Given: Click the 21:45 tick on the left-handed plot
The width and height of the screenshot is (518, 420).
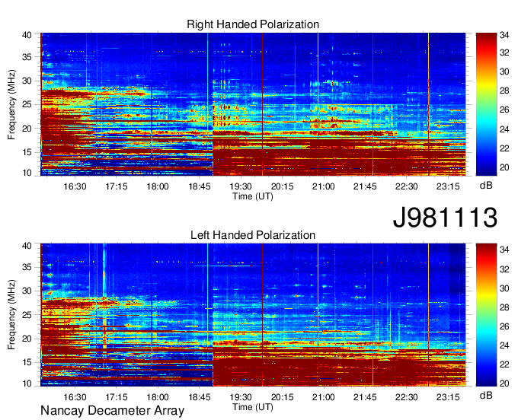Looking at the screenshot, I should [365, 397].
